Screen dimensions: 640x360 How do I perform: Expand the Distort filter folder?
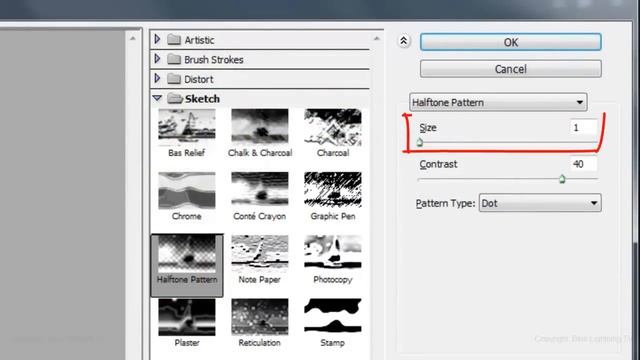pos(157,78)
